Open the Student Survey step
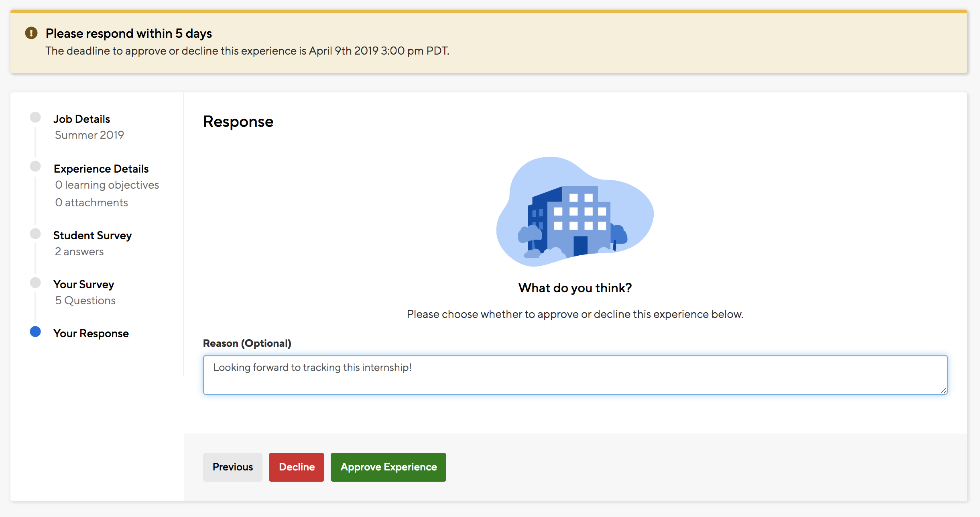 (x=92, y=235)
